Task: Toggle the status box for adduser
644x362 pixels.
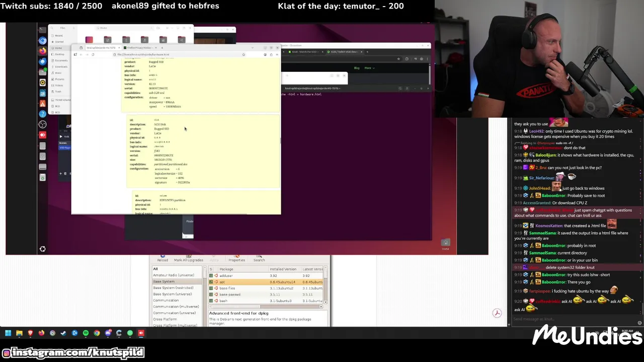Action: [x=211, y=276]
